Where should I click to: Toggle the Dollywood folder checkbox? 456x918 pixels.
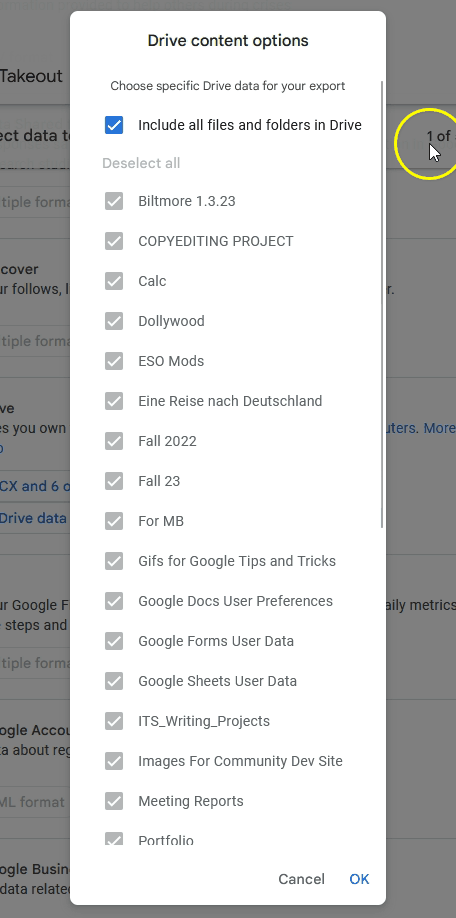click(x=114, y=321)
